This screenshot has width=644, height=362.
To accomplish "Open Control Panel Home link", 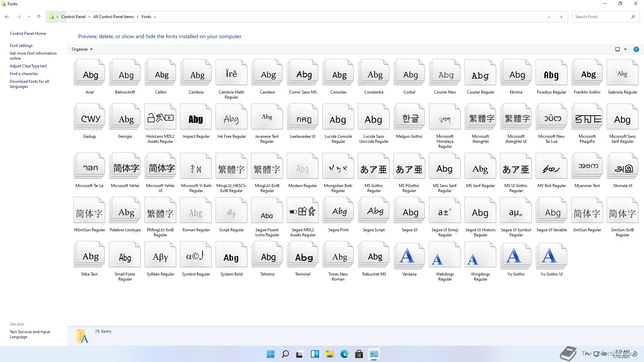I will [x=28, y=34].
